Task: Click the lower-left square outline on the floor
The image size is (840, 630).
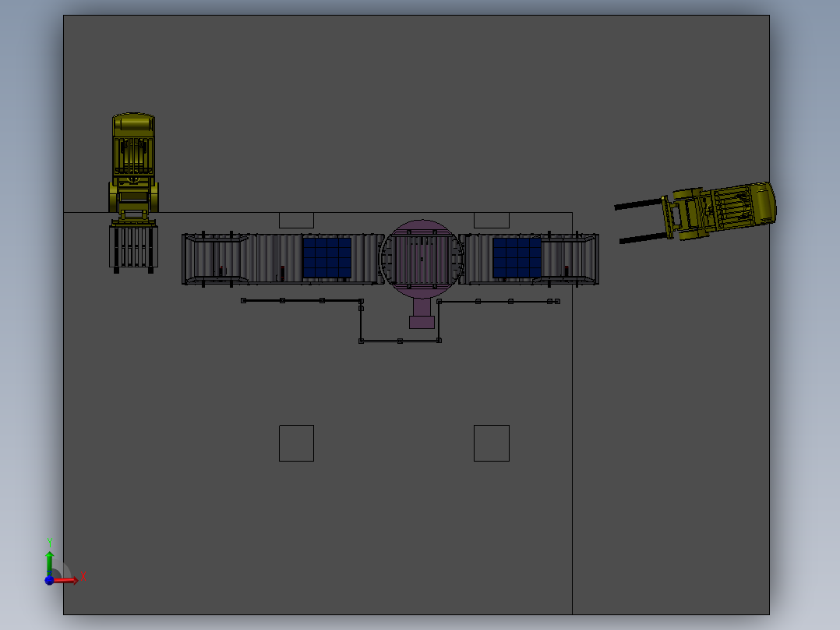Action: click(296, 443)
